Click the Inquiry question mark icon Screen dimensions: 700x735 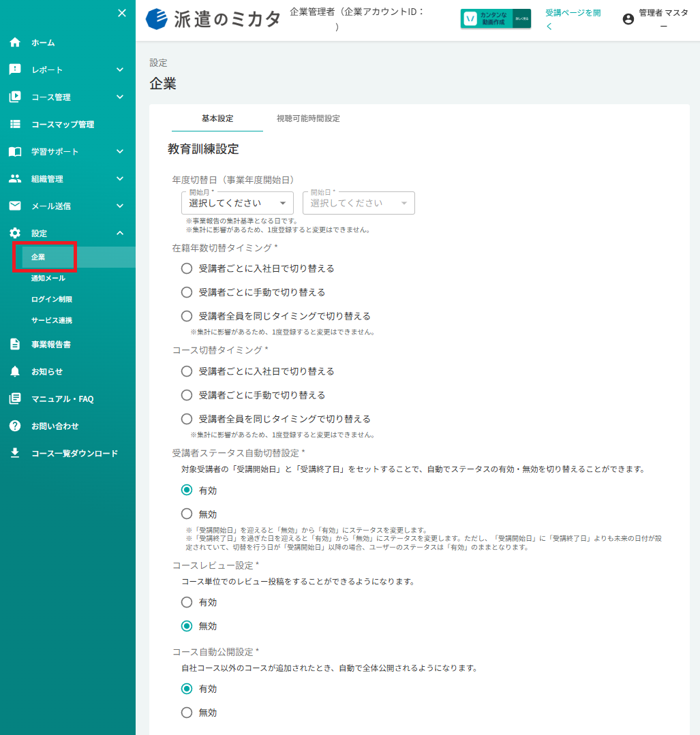coord(15,426)
